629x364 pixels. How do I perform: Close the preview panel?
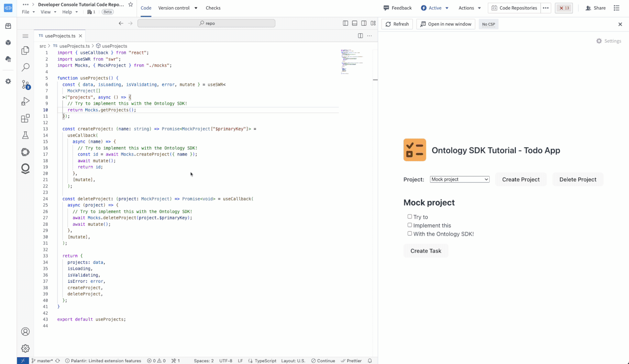pos(620,24)
